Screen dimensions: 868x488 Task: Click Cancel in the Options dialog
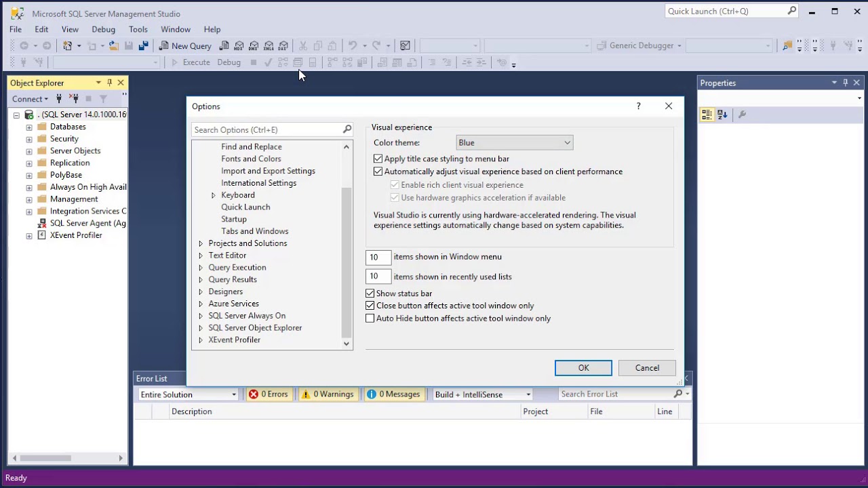(647, 368)
